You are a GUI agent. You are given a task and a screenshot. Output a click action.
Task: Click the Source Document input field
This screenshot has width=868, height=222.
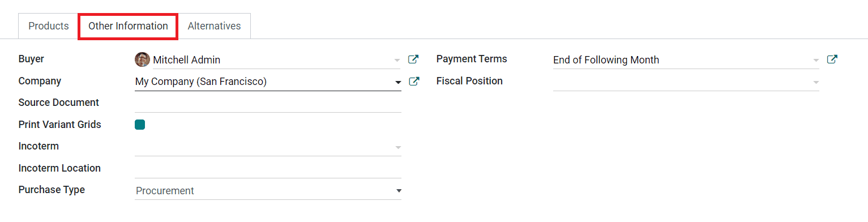tap(268, 103)
